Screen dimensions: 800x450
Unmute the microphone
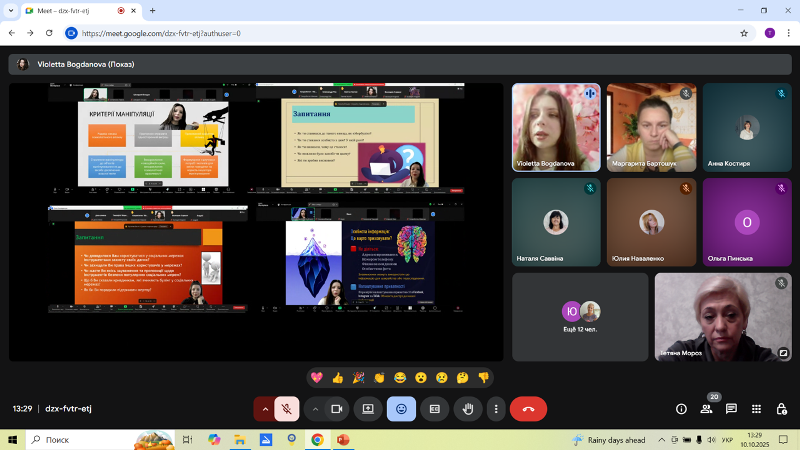287,408
